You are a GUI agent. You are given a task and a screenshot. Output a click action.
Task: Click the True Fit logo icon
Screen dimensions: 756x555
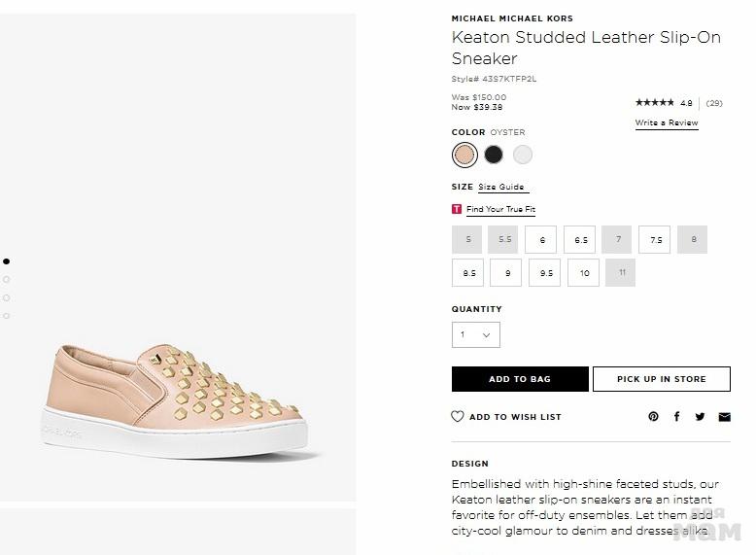click(x=457, y=210)
